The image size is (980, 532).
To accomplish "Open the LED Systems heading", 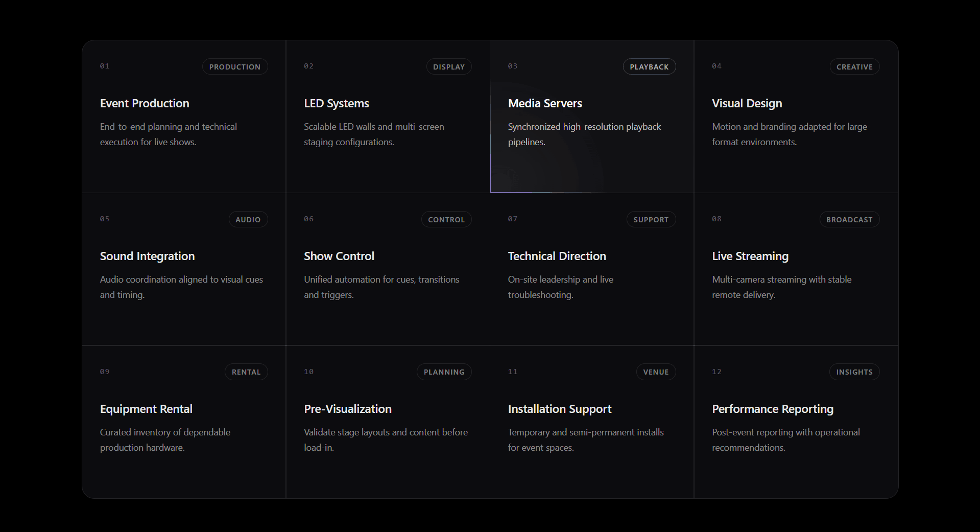I will click(337, 103).
